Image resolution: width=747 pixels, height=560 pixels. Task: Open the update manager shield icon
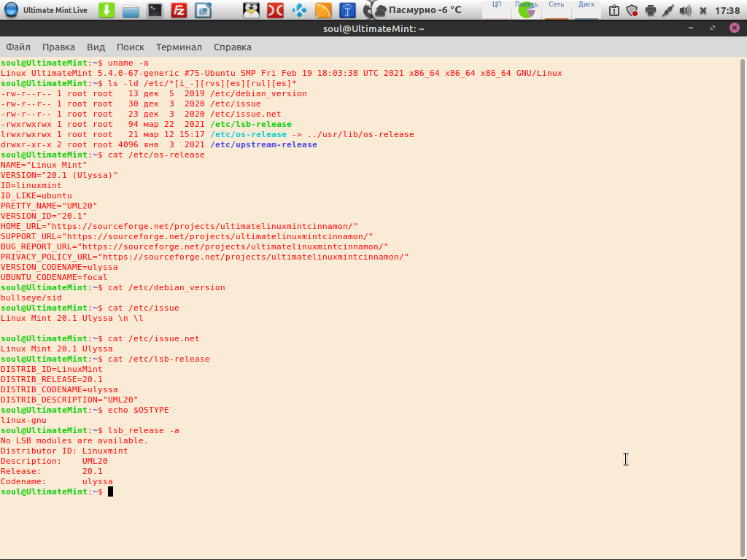pyautogui.click(x=632, y=10)
